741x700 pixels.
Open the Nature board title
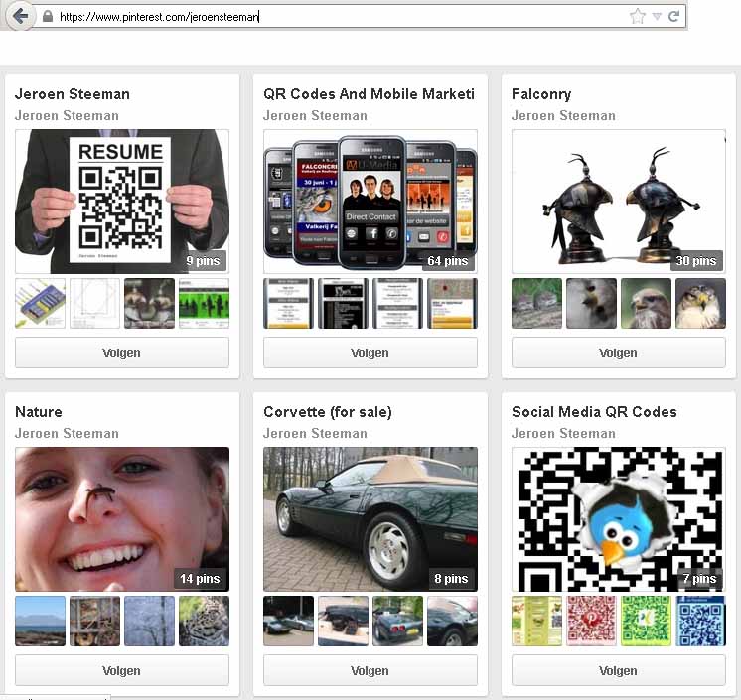(x=39, y=411)
